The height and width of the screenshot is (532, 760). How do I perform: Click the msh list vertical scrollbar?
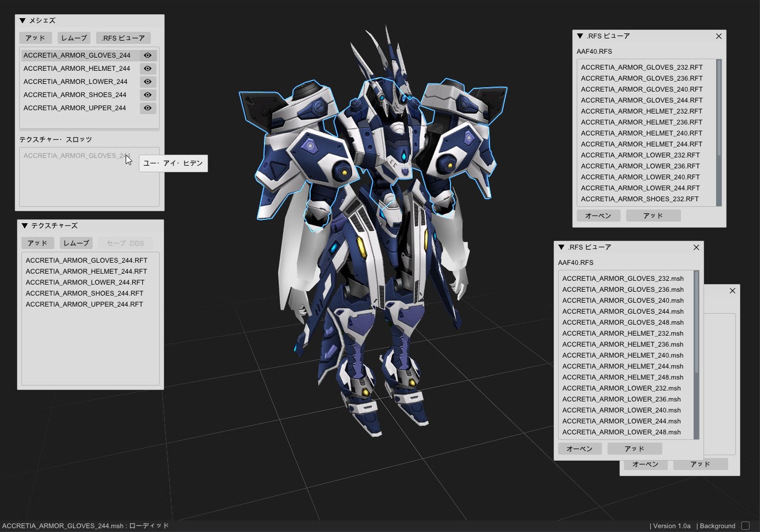(x=696, y=355)
